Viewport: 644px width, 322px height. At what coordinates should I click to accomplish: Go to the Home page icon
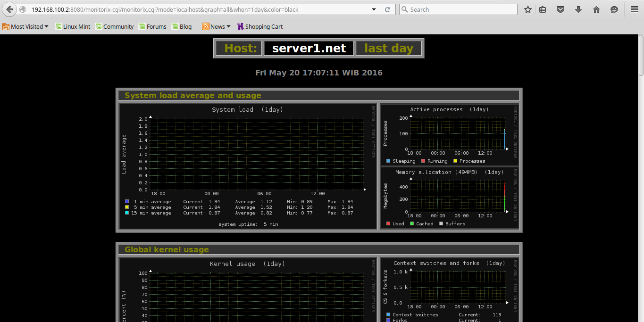[596, 9]
